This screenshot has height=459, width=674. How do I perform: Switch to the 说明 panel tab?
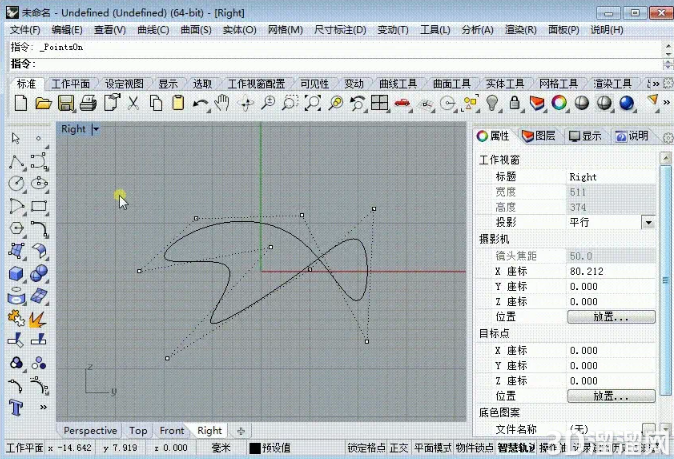pos(632,136)
